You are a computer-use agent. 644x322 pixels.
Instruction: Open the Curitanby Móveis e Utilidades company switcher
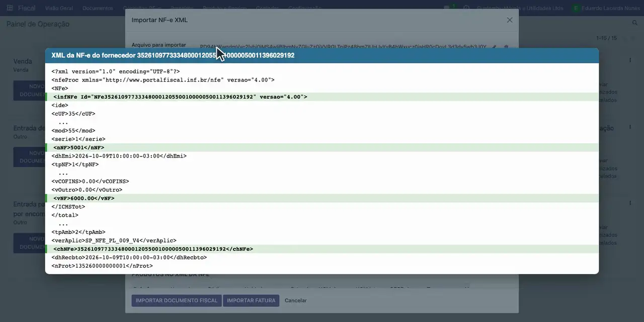point(520,9)
